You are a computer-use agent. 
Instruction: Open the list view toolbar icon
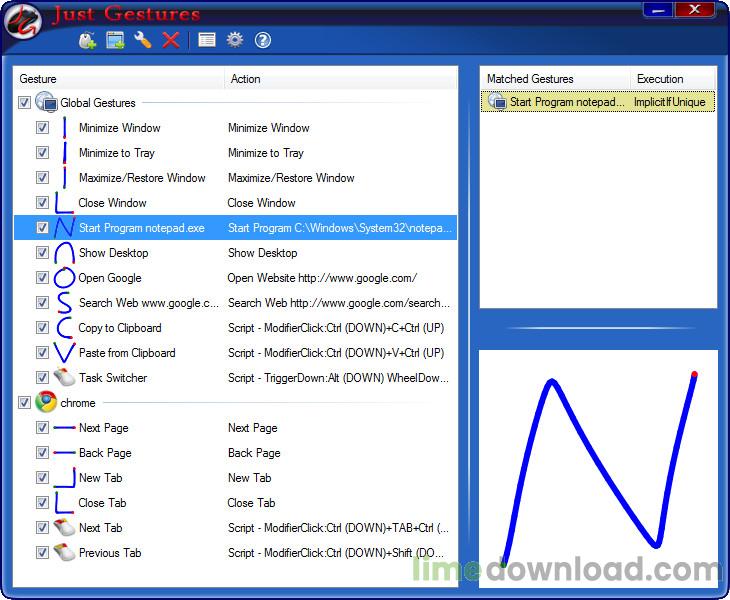point(207,40)
